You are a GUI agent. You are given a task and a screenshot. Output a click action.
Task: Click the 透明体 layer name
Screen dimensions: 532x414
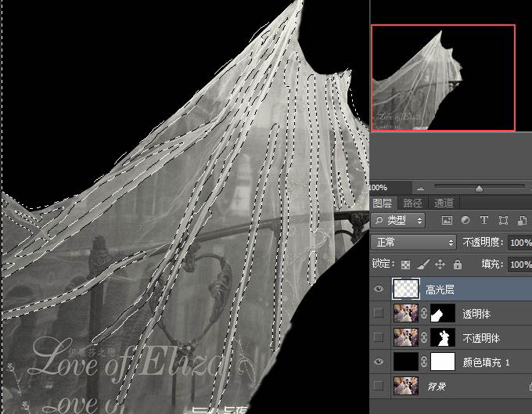(x=476, y=314)
